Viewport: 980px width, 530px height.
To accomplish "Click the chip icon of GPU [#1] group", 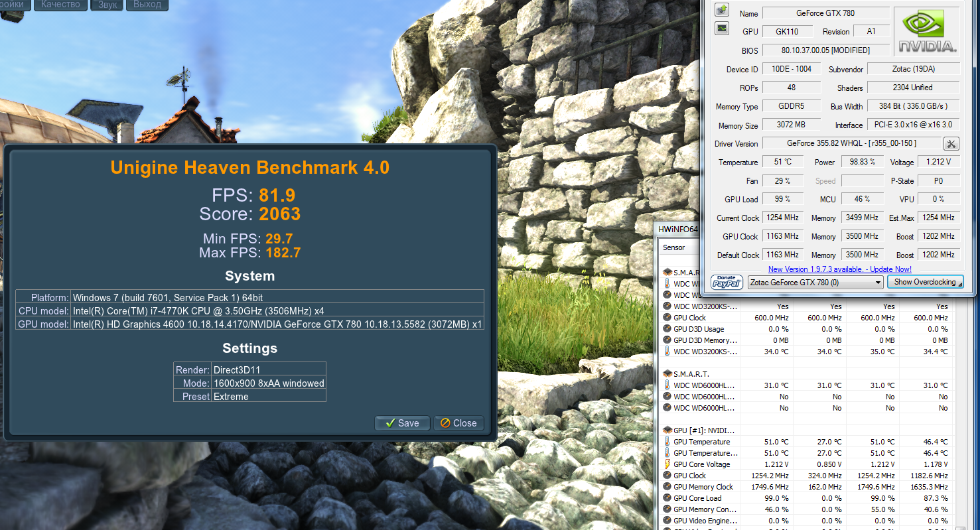I will point(667,431).
